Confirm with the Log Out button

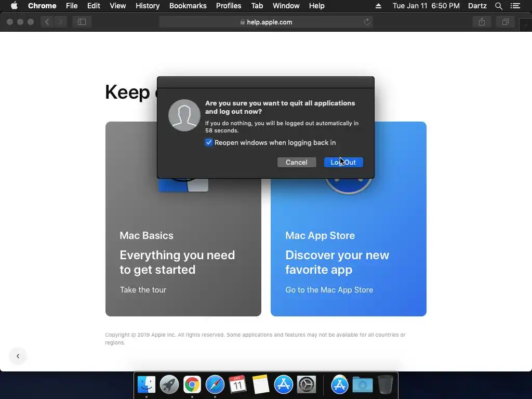343,162
